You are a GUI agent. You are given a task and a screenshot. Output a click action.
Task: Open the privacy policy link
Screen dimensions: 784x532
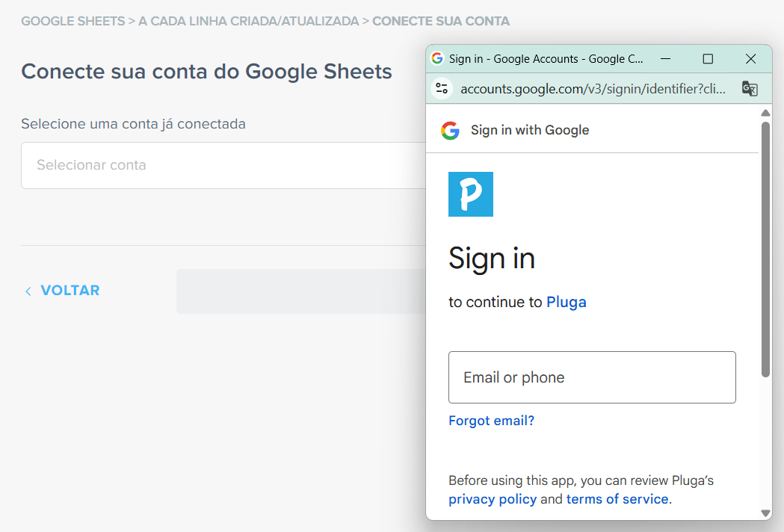493,499
